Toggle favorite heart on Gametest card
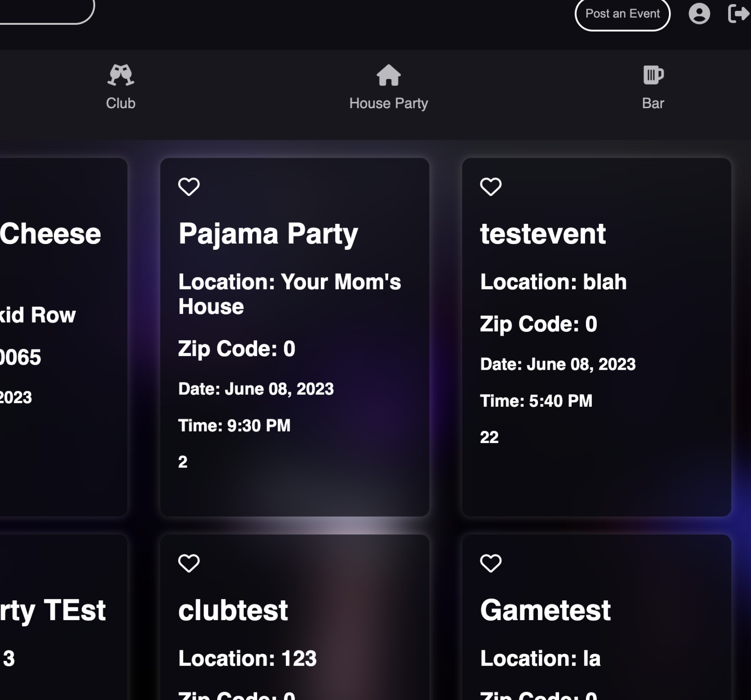751x700 pixels. [491, 563]
